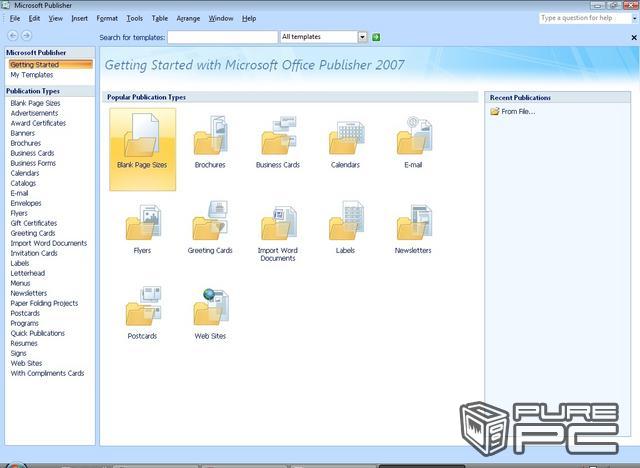This screenshot has width=640, height=468.
Task: Click the Type a question for help box
Action: click(586, 18)
